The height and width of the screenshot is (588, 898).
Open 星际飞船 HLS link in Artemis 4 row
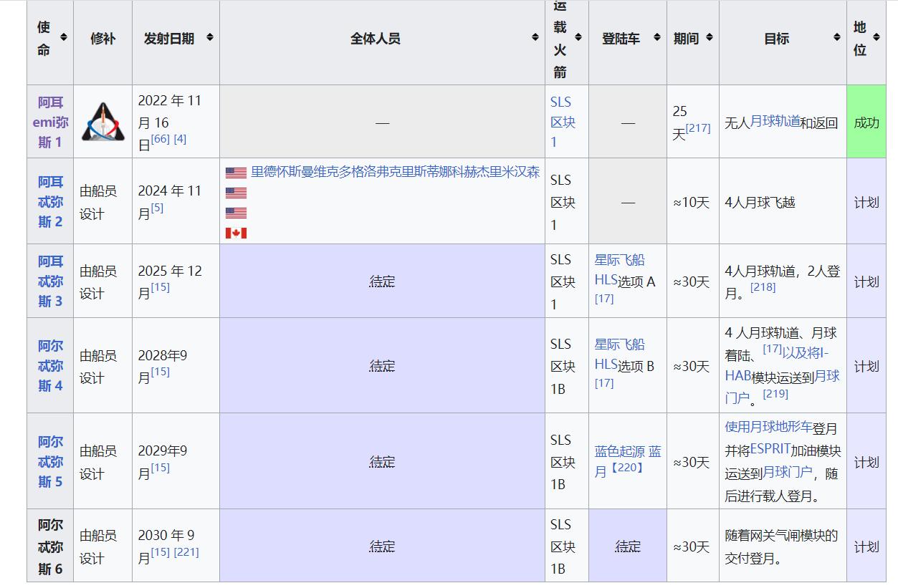coord(619,355)
